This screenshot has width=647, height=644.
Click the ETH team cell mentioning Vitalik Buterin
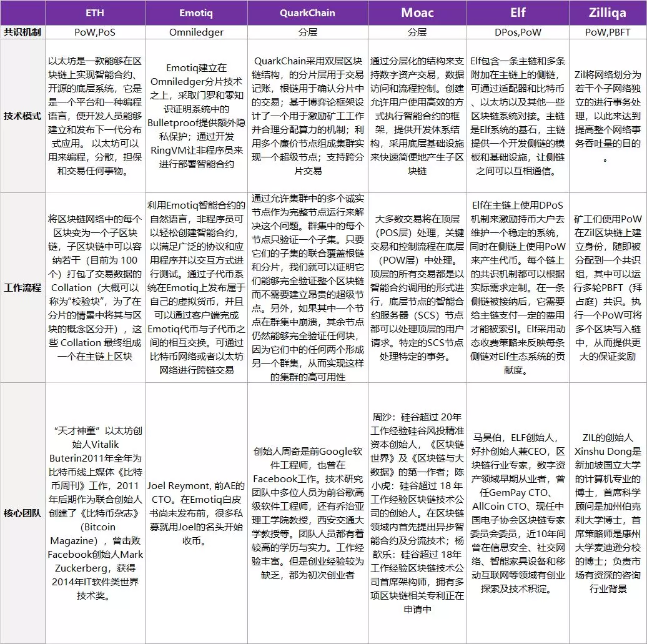point(95,513)
